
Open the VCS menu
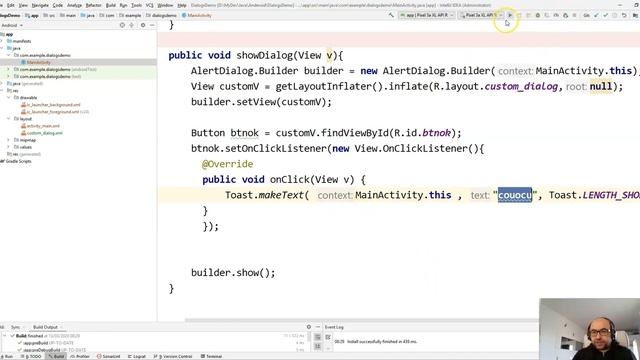pos(150,5)
